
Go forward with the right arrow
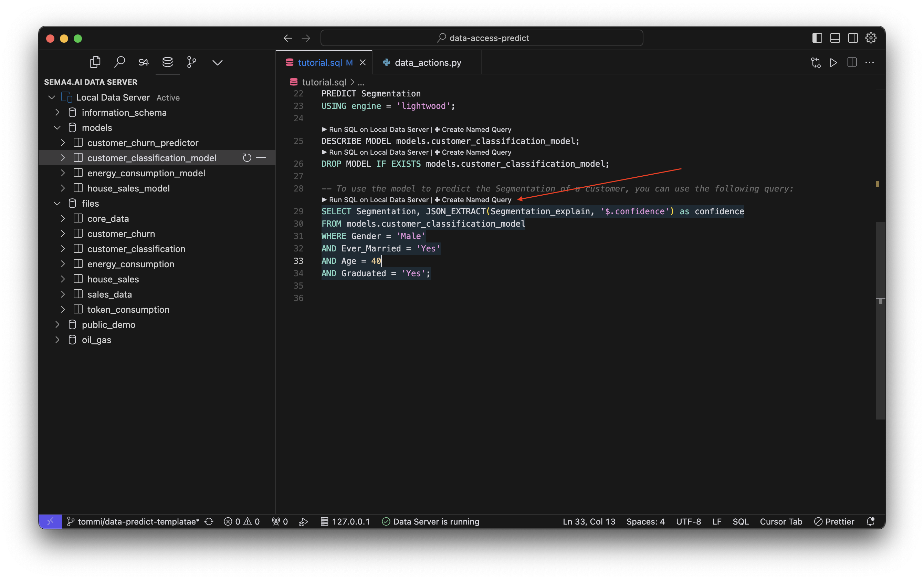pyautogui.click(x=306, y=38)
